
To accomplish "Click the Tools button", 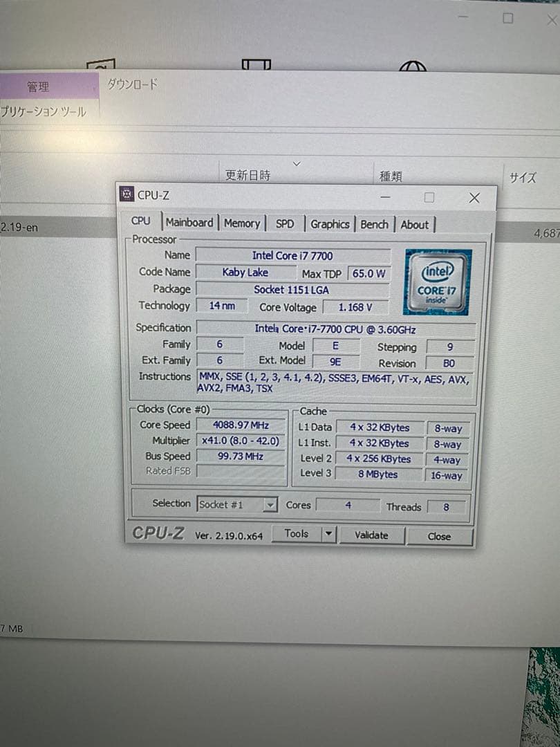I will [297, 533].
